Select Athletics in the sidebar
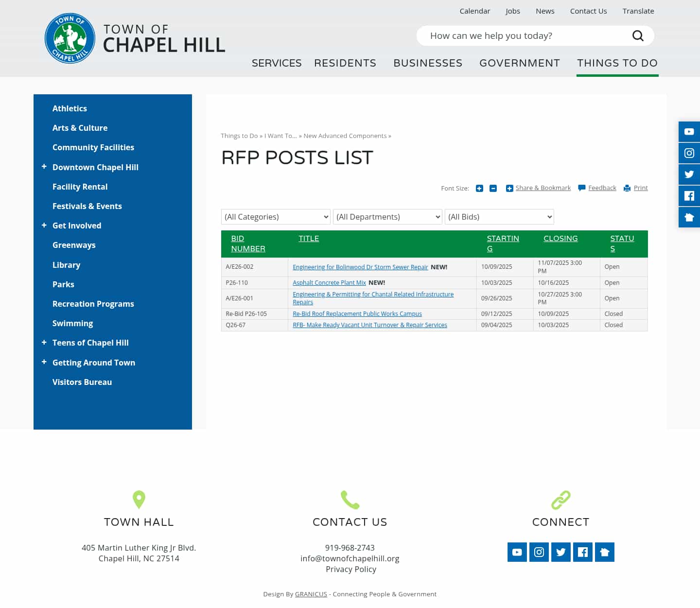Image resolution: width=700 pixels, height=608 pixels. click(70, 108)
